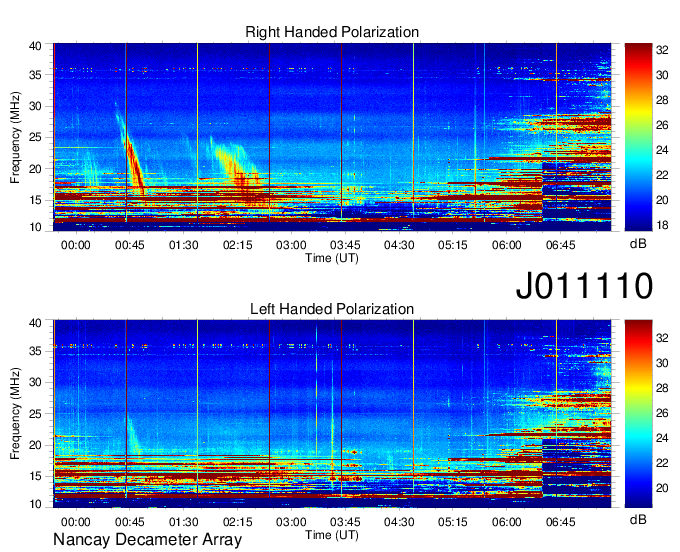Image resolution: width=680 pixels, height=552 pixels.
Task: Click the "Left Handed Polarization" plot title
Action: click(x=332, y=309)
